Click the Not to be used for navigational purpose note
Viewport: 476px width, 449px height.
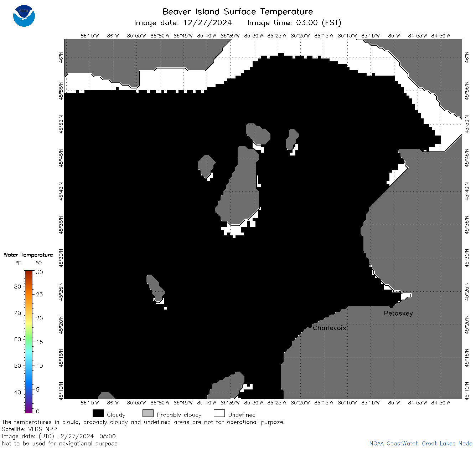pyautogui.click(x=59, y=443)
